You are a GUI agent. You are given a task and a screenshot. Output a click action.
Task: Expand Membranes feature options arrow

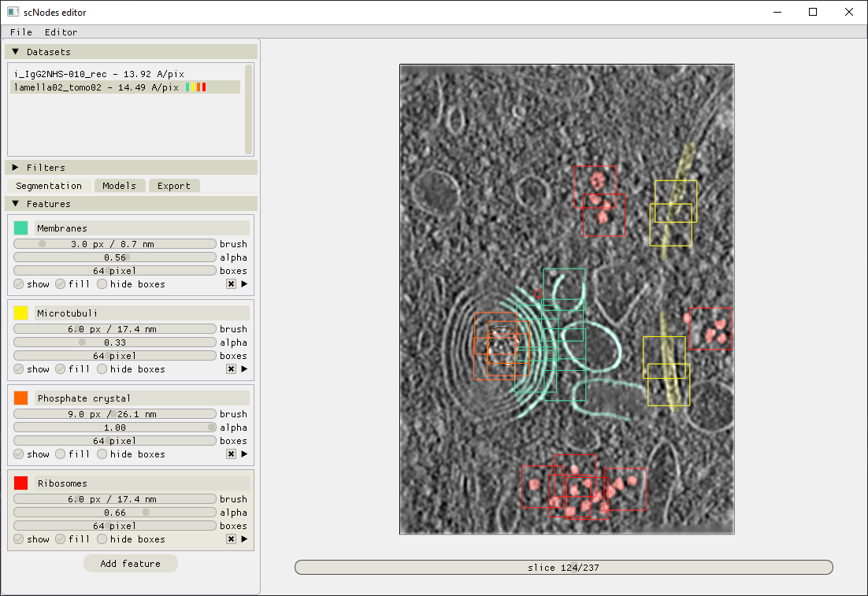244,284
